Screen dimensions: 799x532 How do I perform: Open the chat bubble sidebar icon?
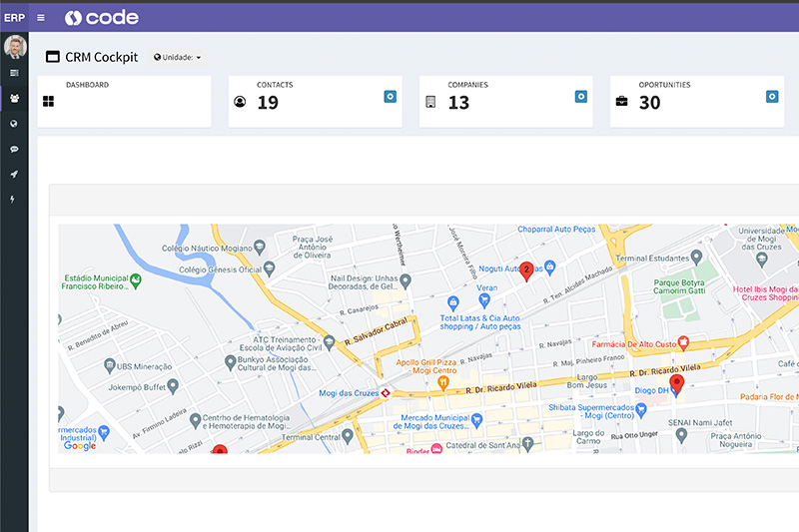pyautogui.click(x=14, y=149)
